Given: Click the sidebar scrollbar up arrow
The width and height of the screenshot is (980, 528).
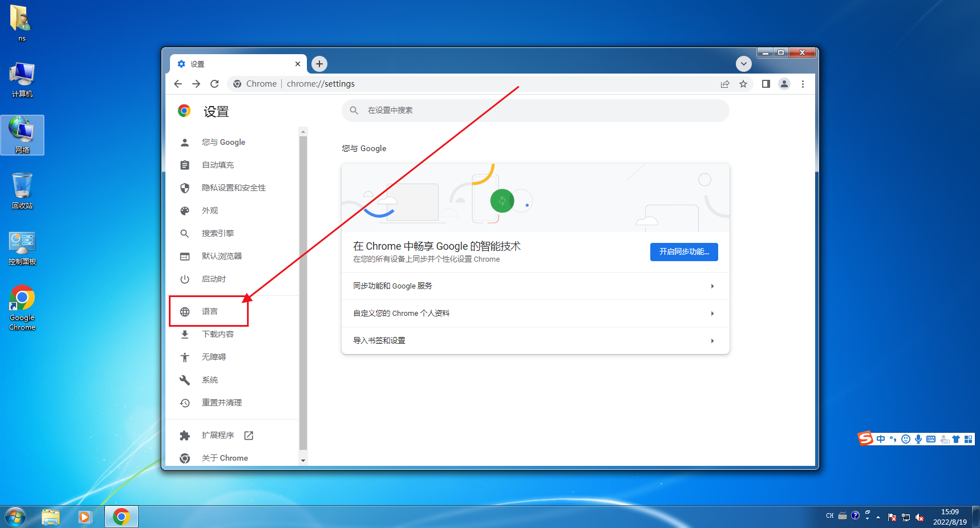Looking at the screenshot, I should click(303, 132).
